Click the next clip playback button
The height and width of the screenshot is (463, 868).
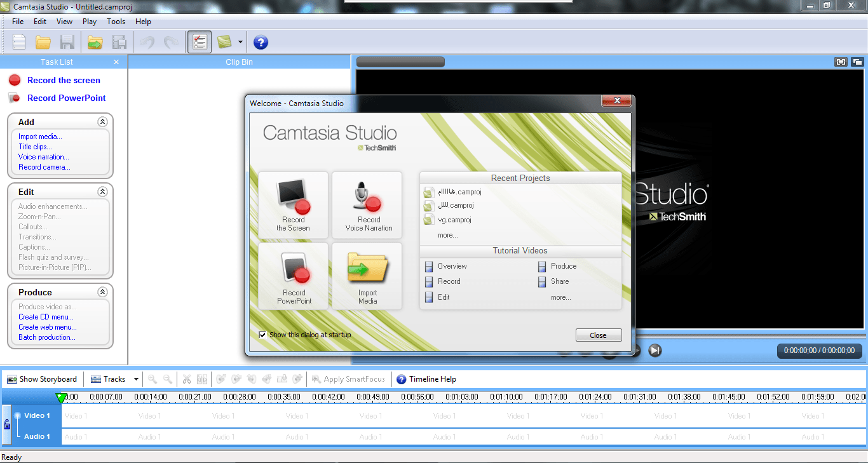point(655,350)
